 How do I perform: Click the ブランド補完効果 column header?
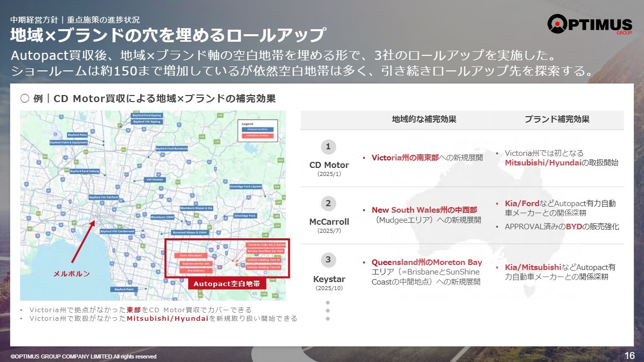coord(557,120)
